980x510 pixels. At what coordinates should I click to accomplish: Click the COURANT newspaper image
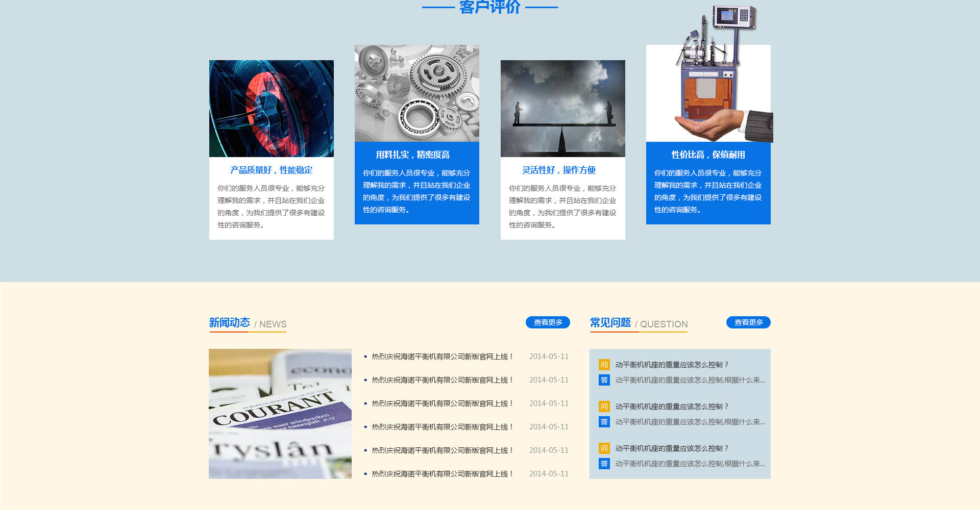[280, 414]
